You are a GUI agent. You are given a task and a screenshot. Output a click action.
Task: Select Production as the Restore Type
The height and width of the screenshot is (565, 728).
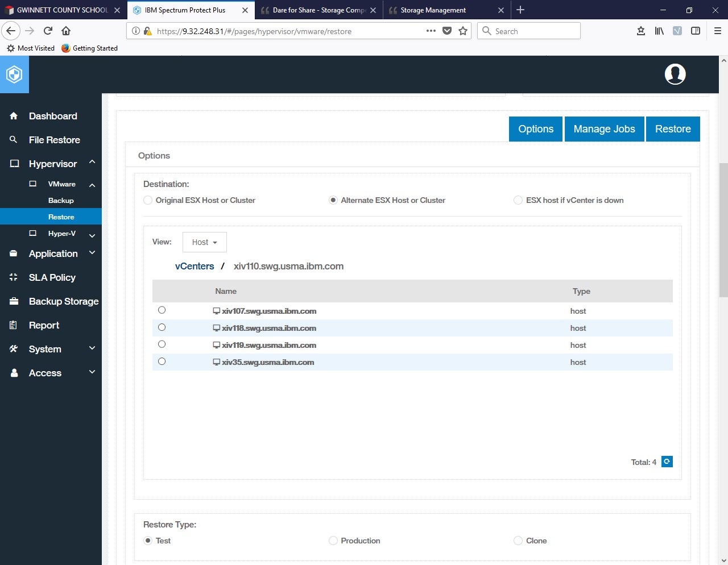(x=333, y=541)
